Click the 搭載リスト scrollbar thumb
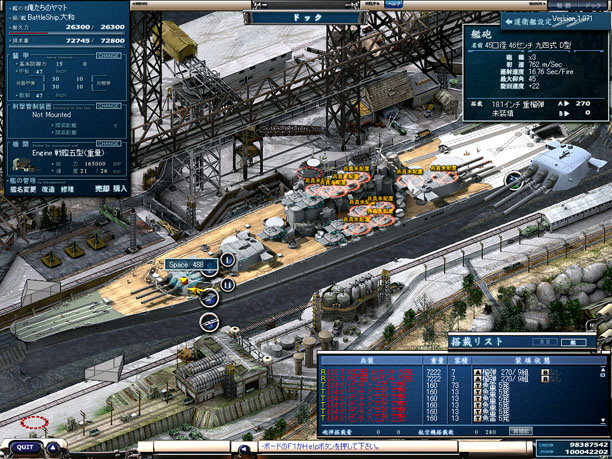 point(603,374)
